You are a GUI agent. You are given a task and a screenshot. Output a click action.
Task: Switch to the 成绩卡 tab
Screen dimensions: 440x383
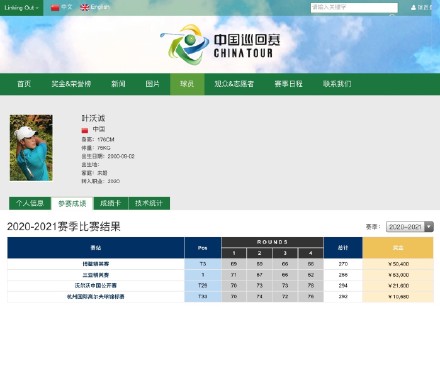[111, 203]
